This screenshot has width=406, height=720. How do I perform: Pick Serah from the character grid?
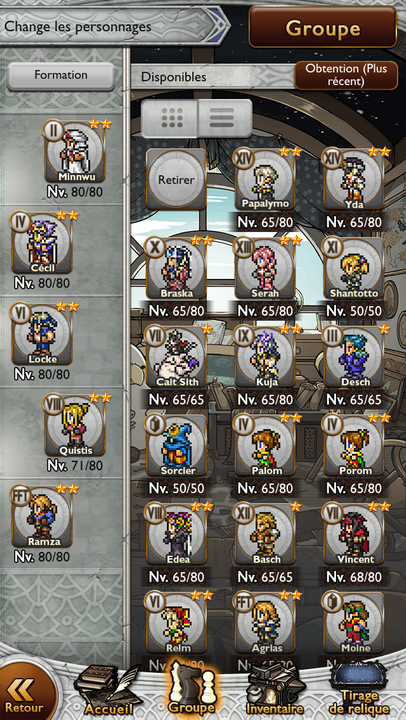tap(265, 268)
